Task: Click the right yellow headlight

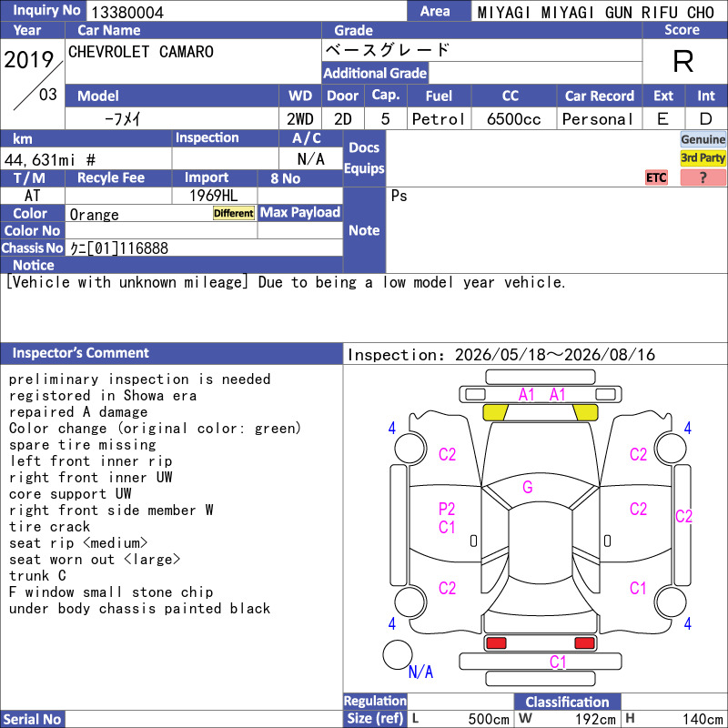Action: [x=585, y=412]
